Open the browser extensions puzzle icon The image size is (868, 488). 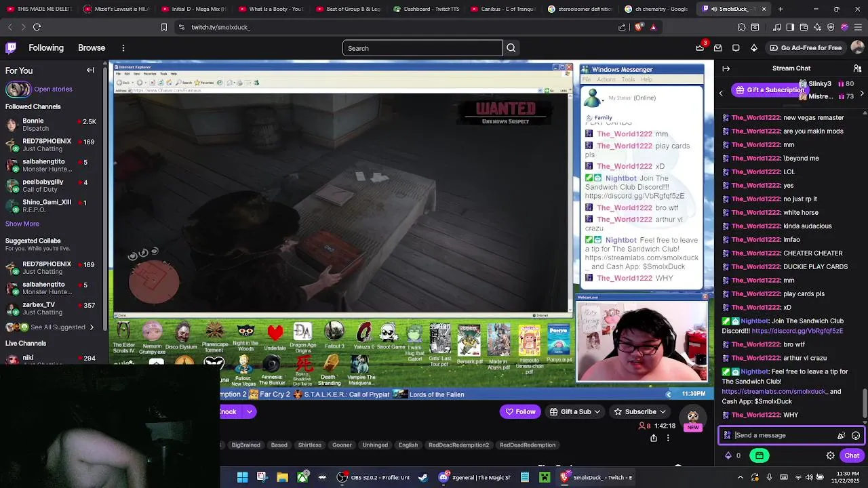[x=742, y=27]
